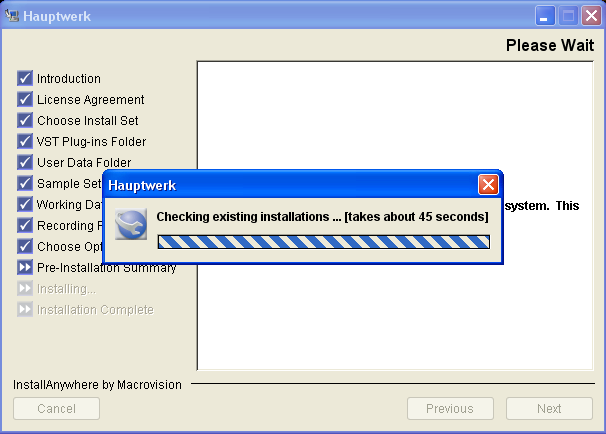
Task: Click the striped installation progress bar
Action: pos(324,242)
